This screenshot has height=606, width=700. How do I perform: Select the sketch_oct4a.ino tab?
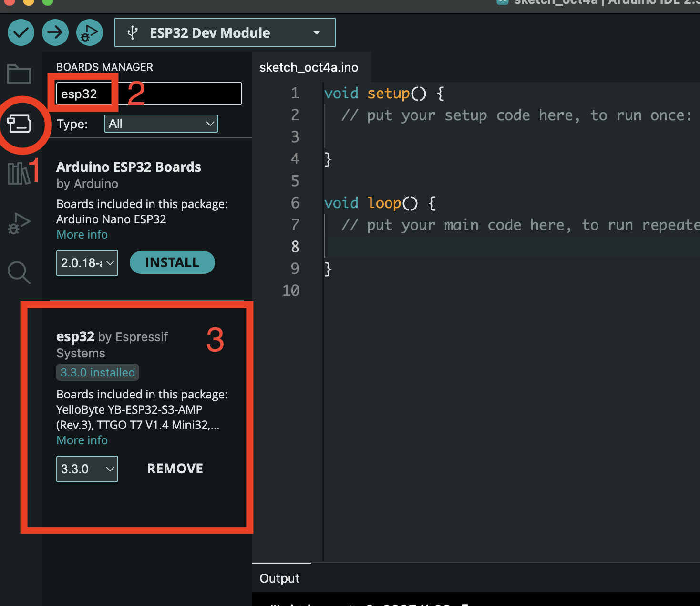click(309, 68)
